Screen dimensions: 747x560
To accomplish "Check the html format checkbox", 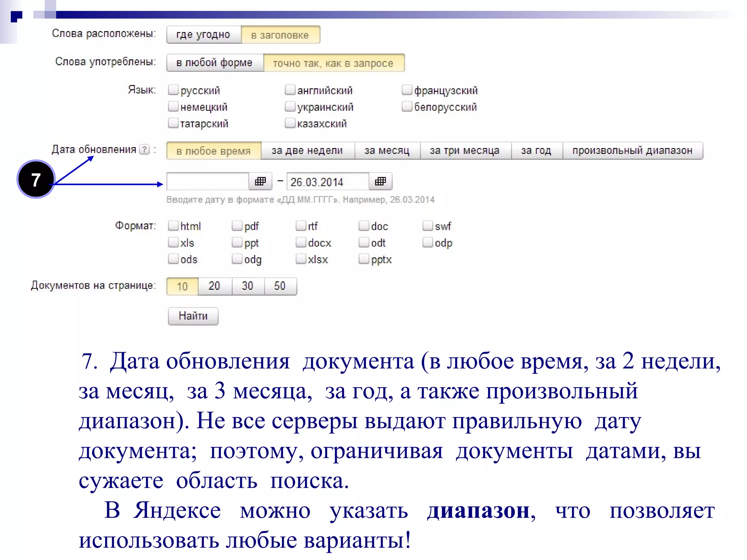I will coord(173,226).
